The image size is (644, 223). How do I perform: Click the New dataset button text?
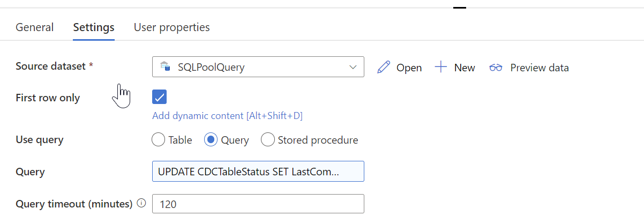click(x=465, y=68)
